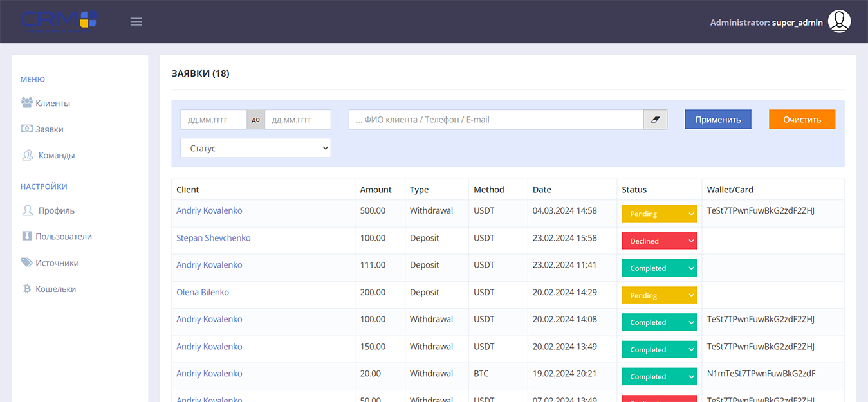Open the Статус filter dropdown

coord(255,148)
